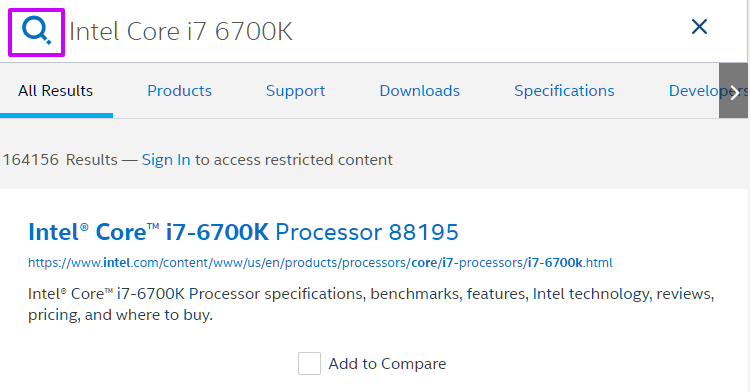Click the magnifying glass search icon
This screenshot has height=392, width=750.
(x=36, y=32)
